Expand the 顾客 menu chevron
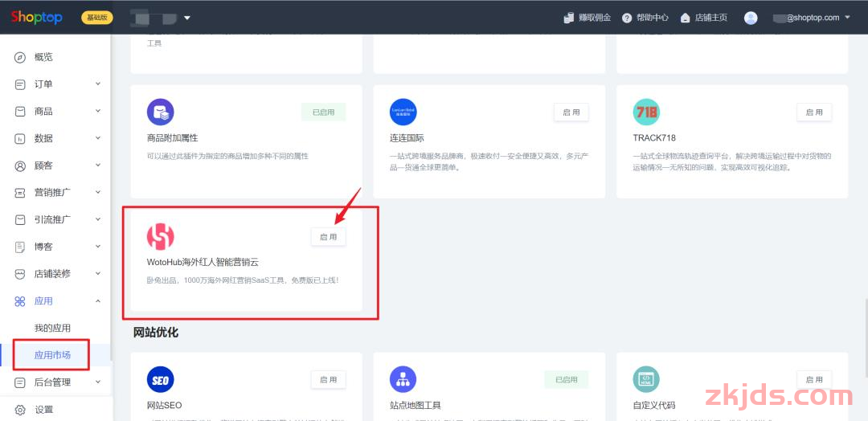This screenshot has height=421, width=868. 98,166
